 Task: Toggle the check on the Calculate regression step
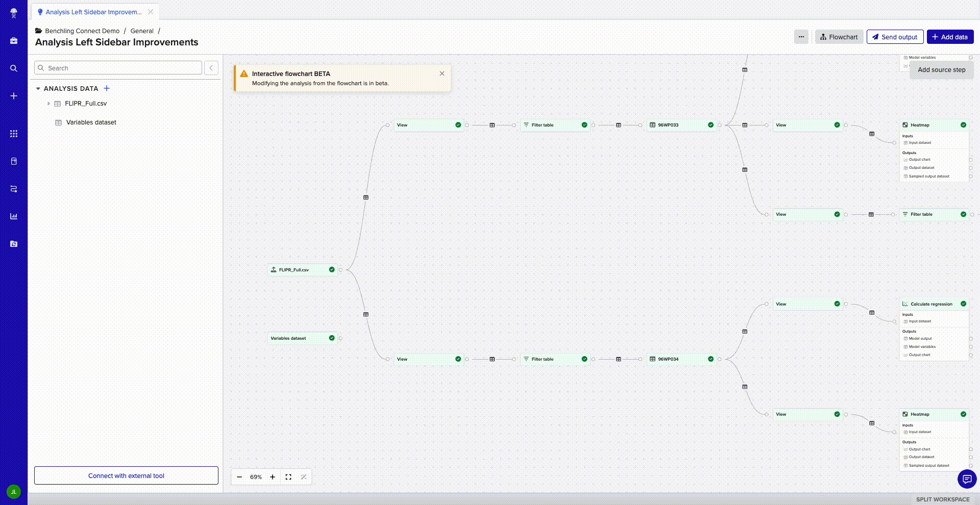coord(963,304)
